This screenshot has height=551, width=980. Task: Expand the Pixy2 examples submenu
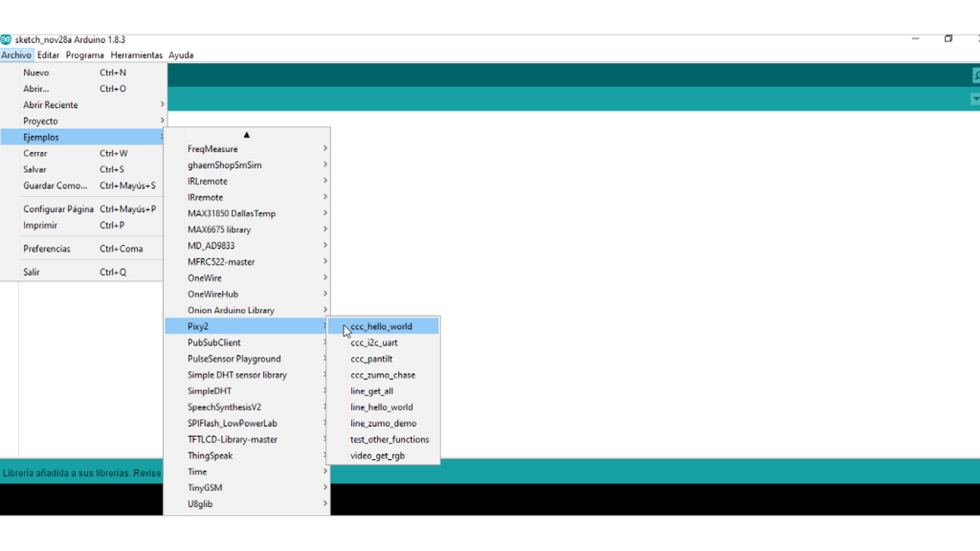[x=246, y=326]
